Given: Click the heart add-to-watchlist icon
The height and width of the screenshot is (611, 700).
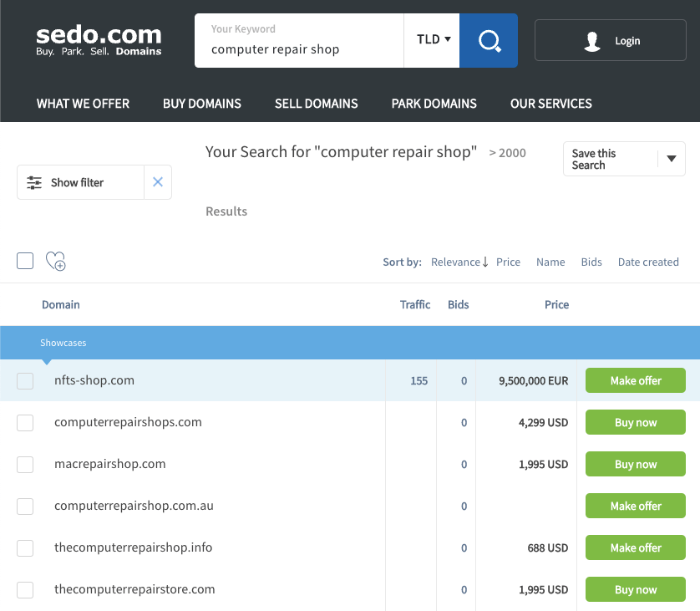Looking at the screenshot, I should click(55, 262).
